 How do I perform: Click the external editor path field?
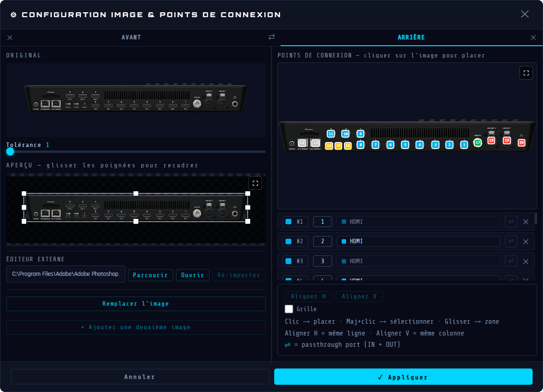(66, 274)
